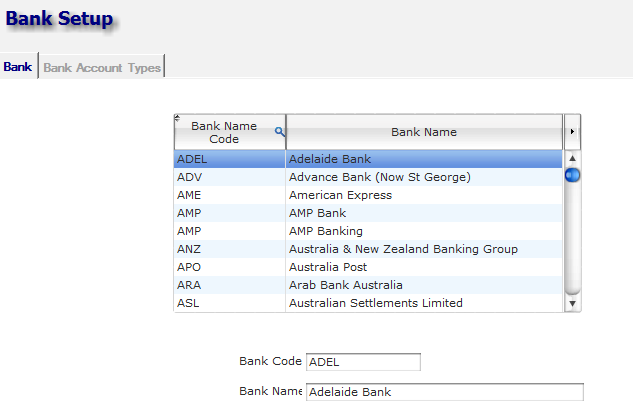This screenshot has height=416, width=633.
Task: Expand the column chooser arrow beside Bank Name header
Action: click(x=572, y=132)
